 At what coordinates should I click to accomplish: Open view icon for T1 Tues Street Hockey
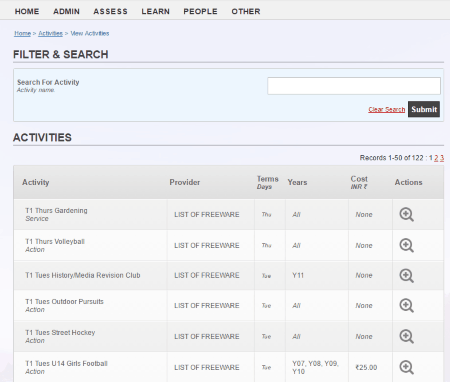click(x=406, y=337)
